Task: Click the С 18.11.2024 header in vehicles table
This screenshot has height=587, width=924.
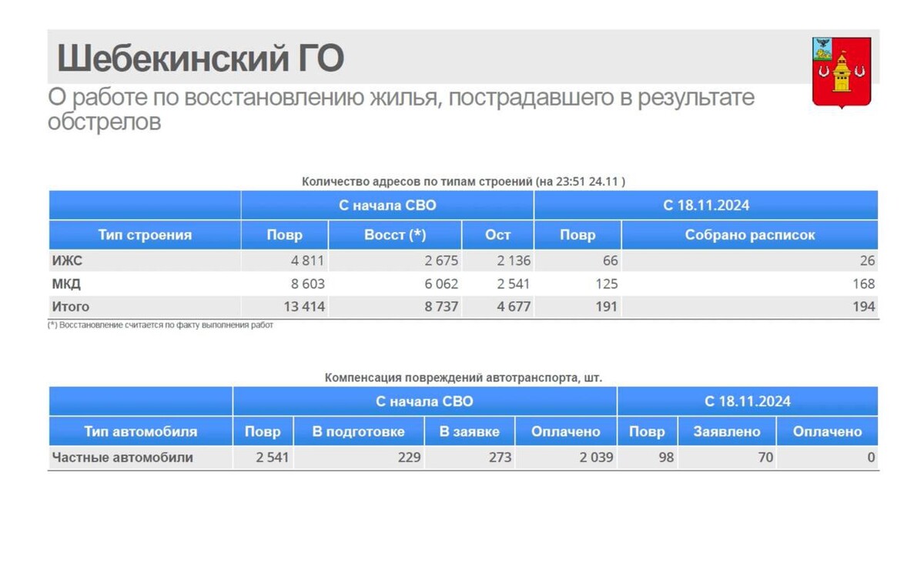Action: 748,401
